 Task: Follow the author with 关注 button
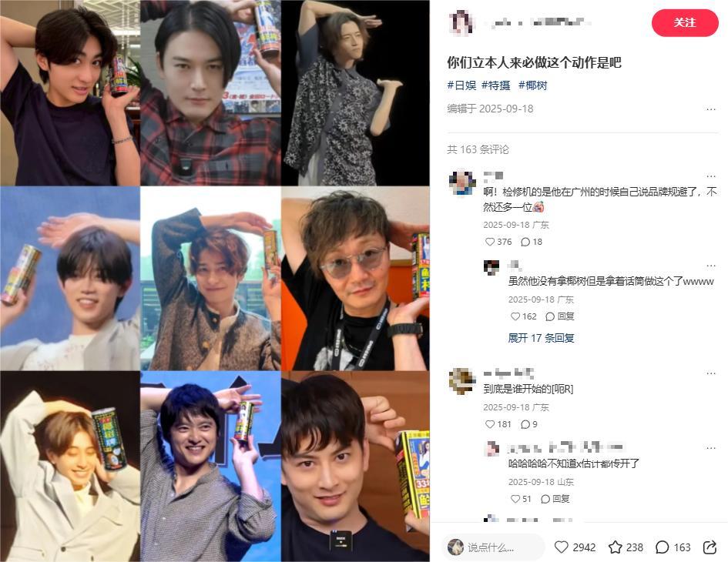click(x=685, y=23)
